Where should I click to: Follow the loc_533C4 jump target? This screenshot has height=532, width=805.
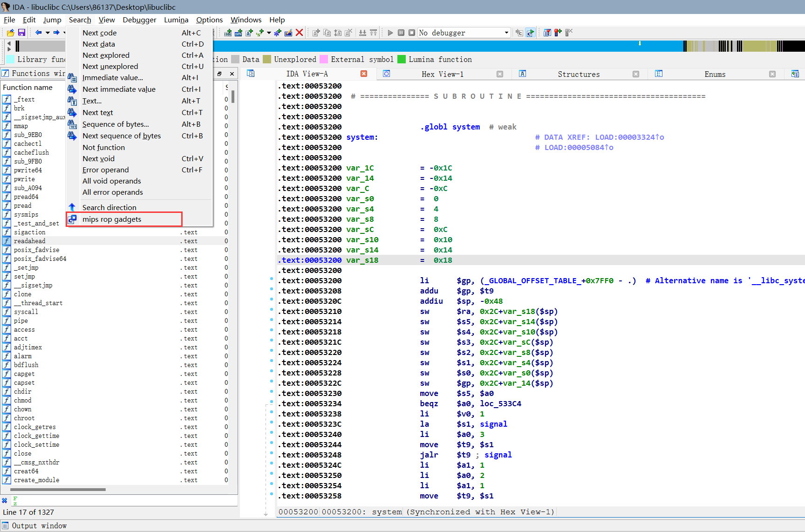(500, 403)
